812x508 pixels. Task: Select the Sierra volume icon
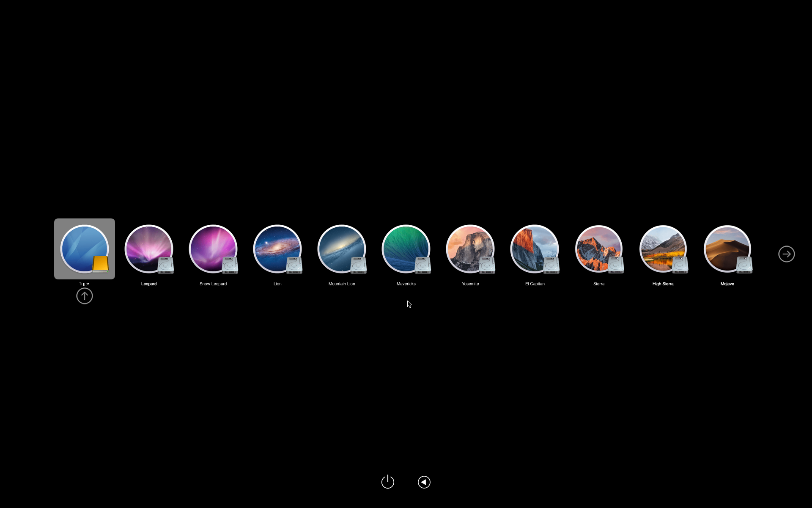pos(599,249)
